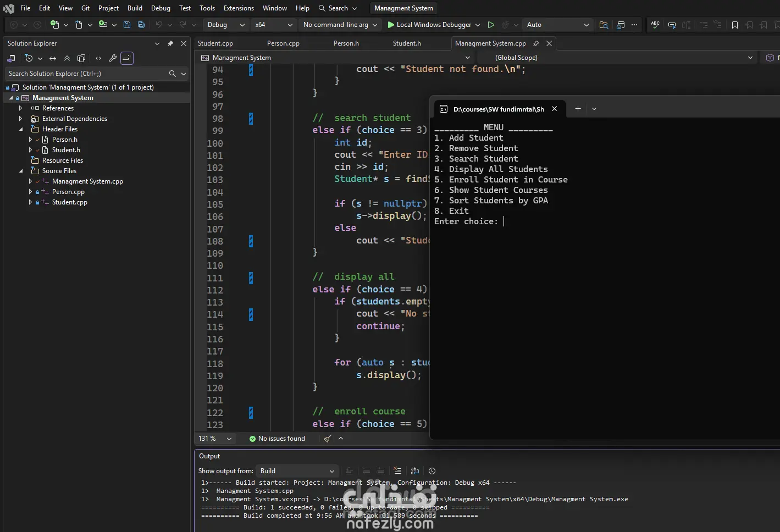Open the Debug menu

161,8
